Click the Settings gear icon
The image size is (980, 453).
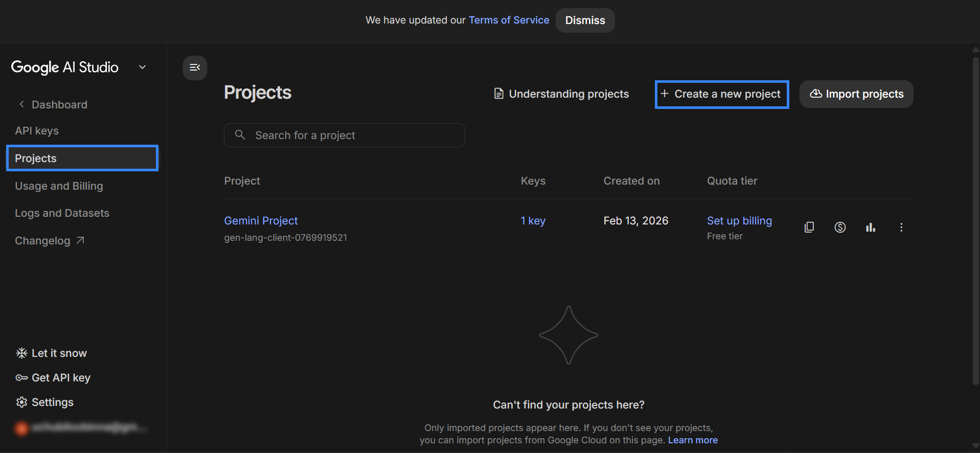click(x=21, y=402)
